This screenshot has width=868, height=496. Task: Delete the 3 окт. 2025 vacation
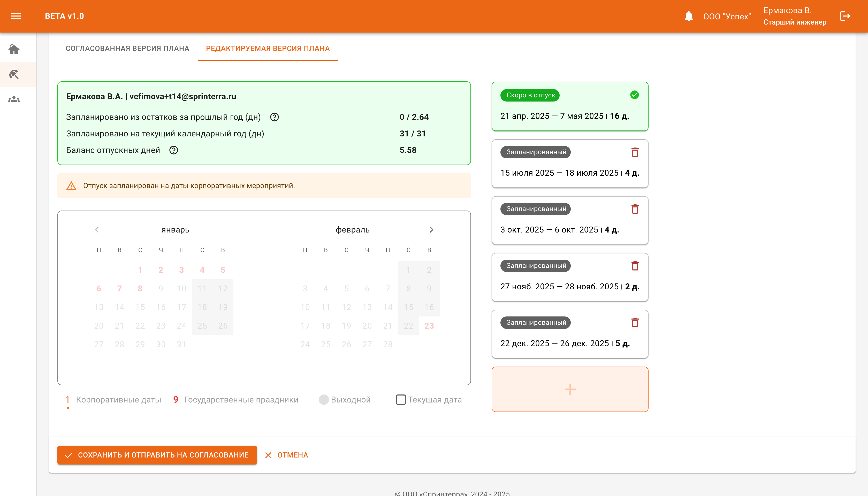coord(635,209)
